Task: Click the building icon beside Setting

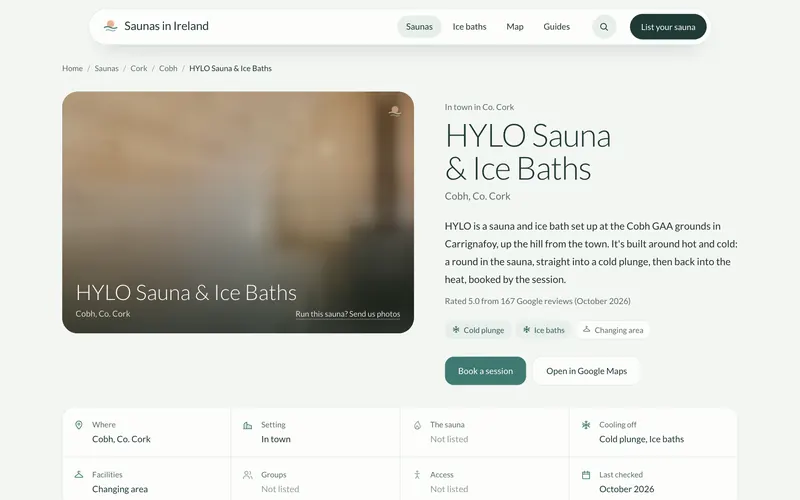Action: pos(247,425)
